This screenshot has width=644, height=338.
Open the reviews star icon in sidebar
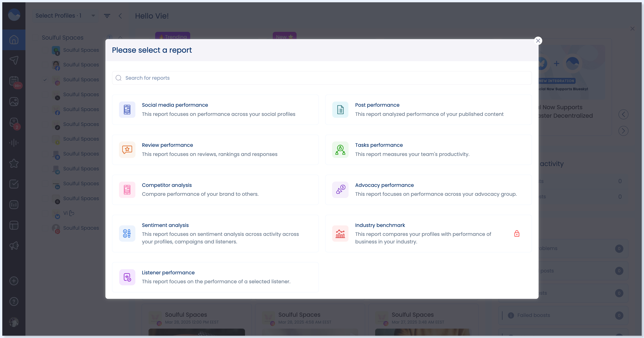click(x=14, y=163)
